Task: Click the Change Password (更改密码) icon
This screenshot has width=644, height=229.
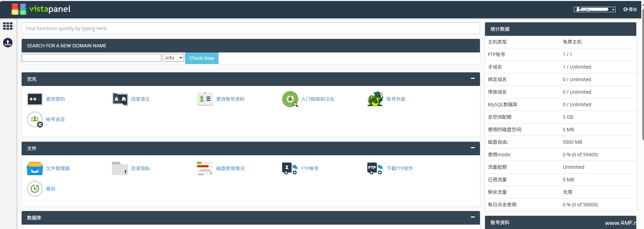Action: coord(35,99)
